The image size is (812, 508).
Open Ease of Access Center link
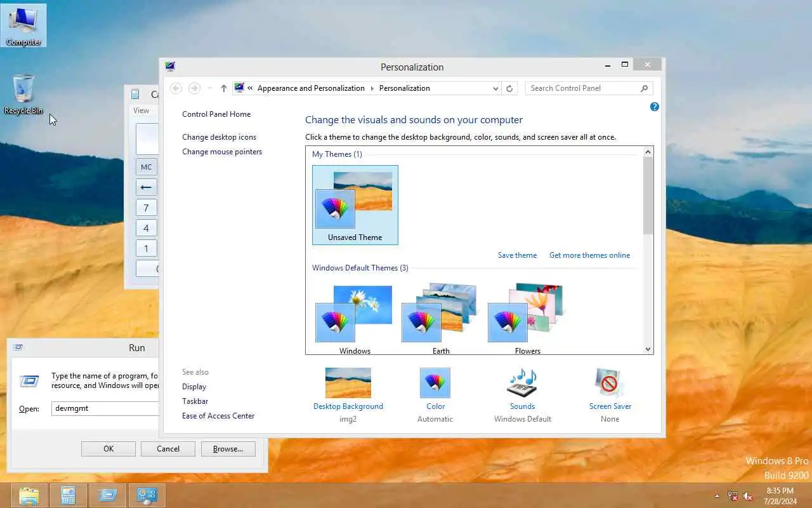tap(218, 416)
